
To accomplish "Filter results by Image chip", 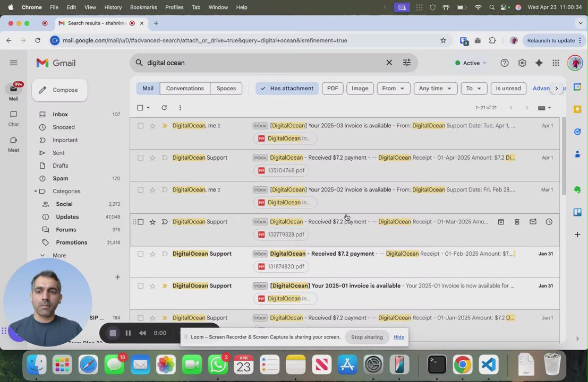I will pyautogui.click(x=360, y=89).
